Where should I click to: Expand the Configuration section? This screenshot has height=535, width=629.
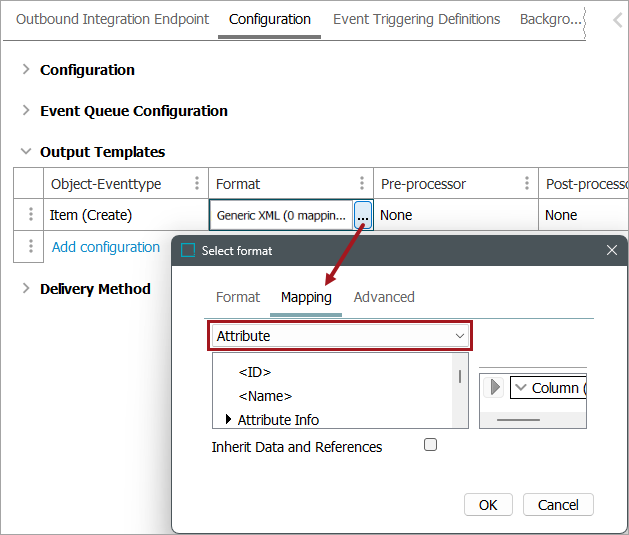[26, 70]
